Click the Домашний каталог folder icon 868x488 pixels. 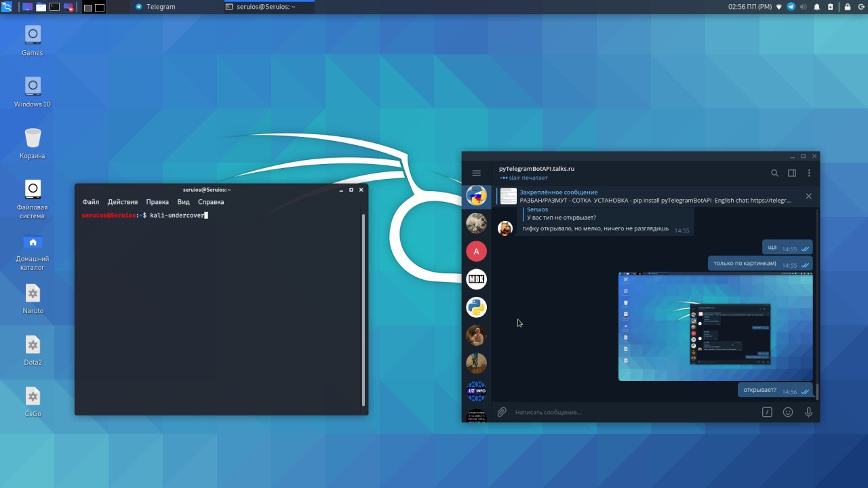tap(32, 251)
